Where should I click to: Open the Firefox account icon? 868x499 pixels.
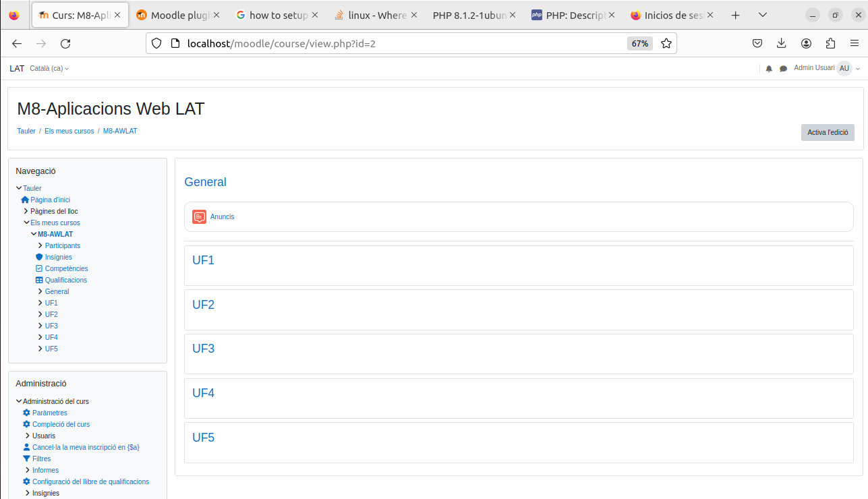pos(806,43)
